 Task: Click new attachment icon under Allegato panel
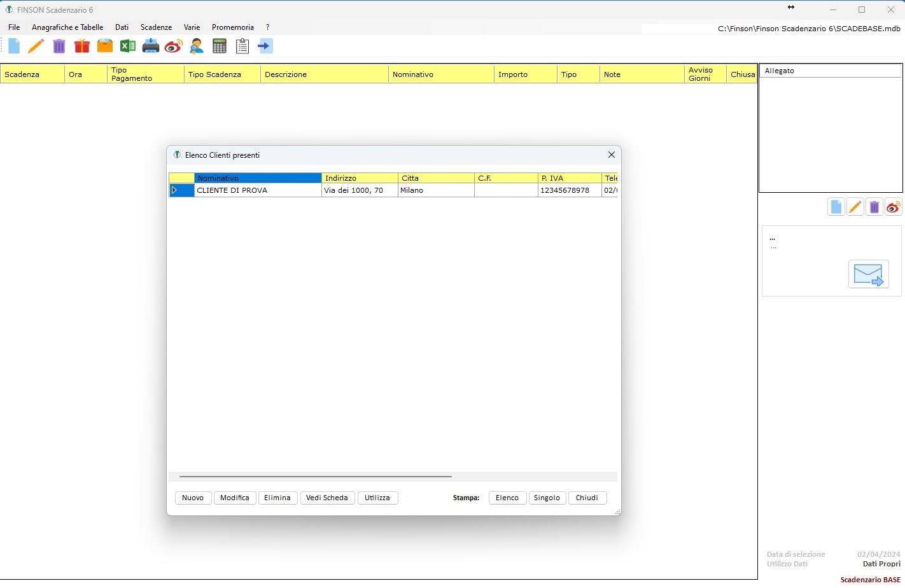coord(836,207)
